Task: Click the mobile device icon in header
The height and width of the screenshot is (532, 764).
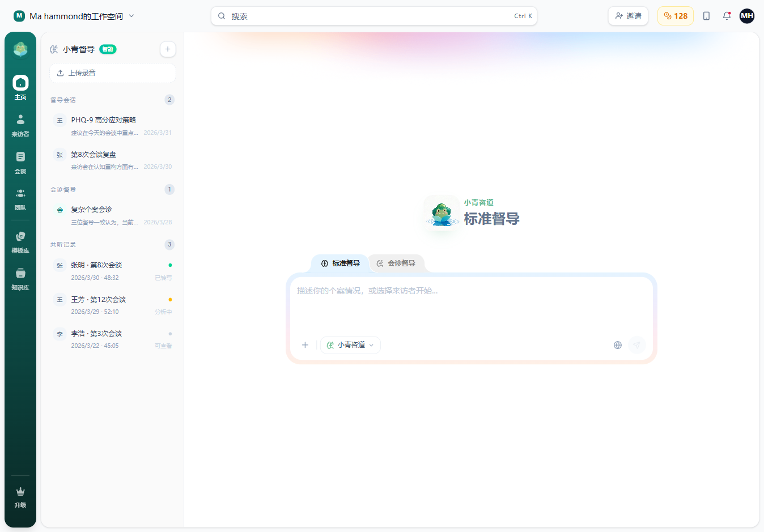Action: pyautogui.click(x=706, y=16)
